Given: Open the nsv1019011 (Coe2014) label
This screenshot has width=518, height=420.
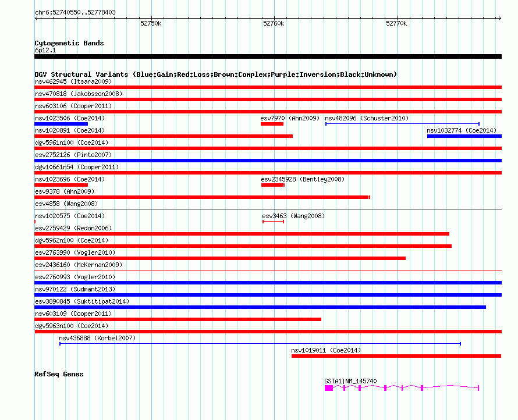Looking at the screenshot, I should pos(326,350).
